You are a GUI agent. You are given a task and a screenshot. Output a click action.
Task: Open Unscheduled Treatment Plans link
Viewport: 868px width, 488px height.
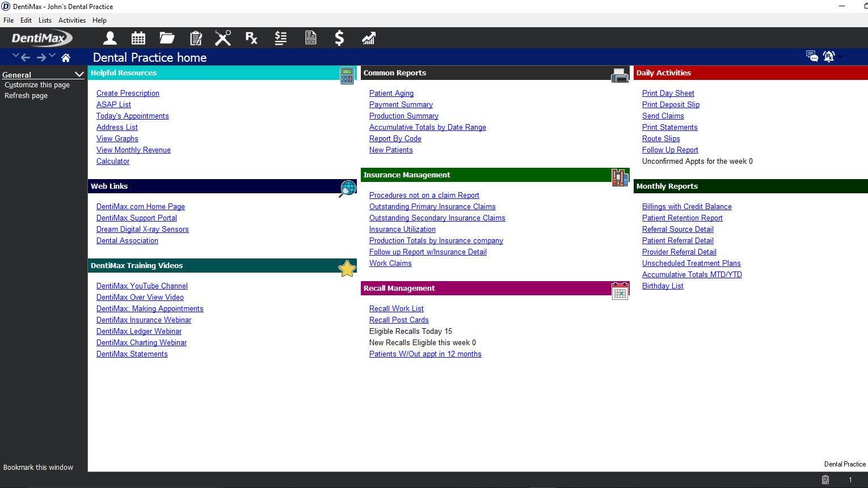[x=692, y=264]
